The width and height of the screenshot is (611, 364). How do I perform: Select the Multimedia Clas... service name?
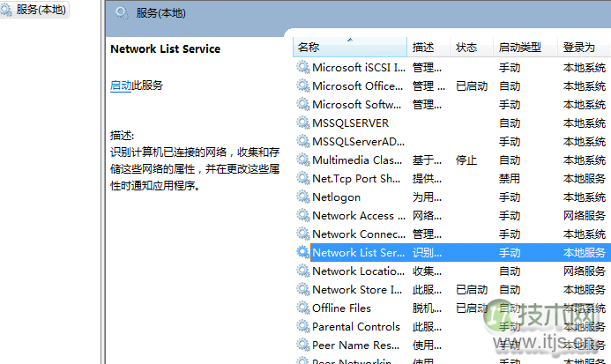pos(357,160)
